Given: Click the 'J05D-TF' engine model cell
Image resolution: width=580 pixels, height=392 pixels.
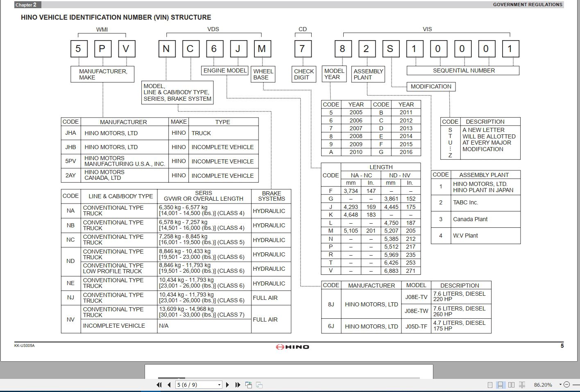Looking at the screenshot, I should (x=416, y=326).
